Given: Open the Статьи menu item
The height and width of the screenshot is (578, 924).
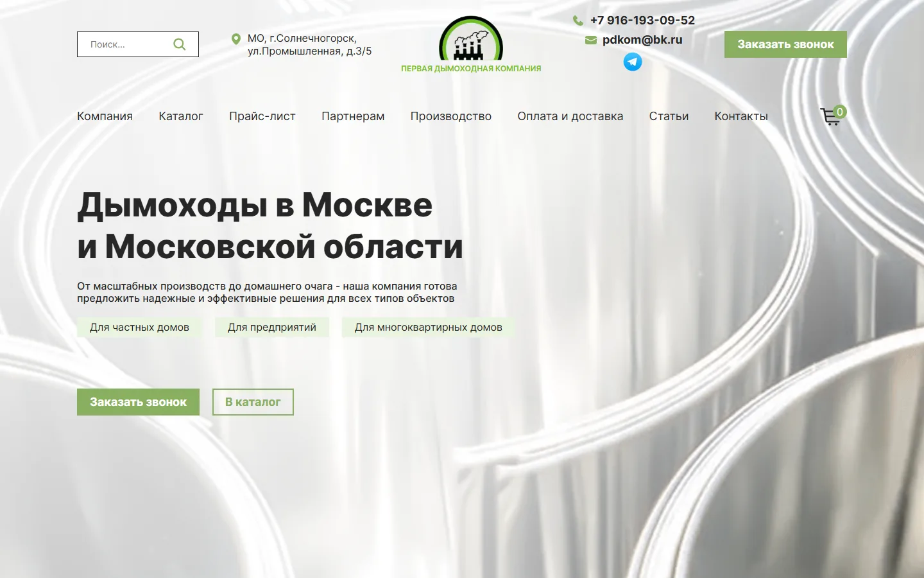Looking at the screenshot, I should click(669, 116).
